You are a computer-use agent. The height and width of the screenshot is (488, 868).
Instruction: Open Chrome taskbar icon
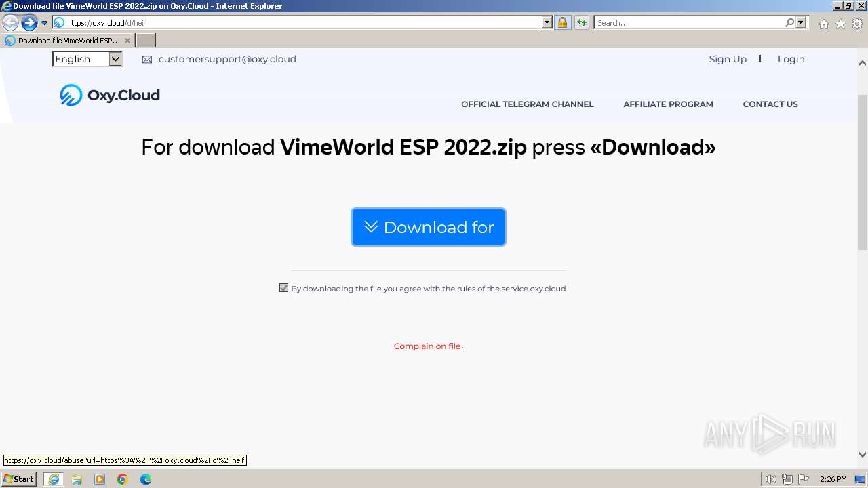(x=123, y=479)
